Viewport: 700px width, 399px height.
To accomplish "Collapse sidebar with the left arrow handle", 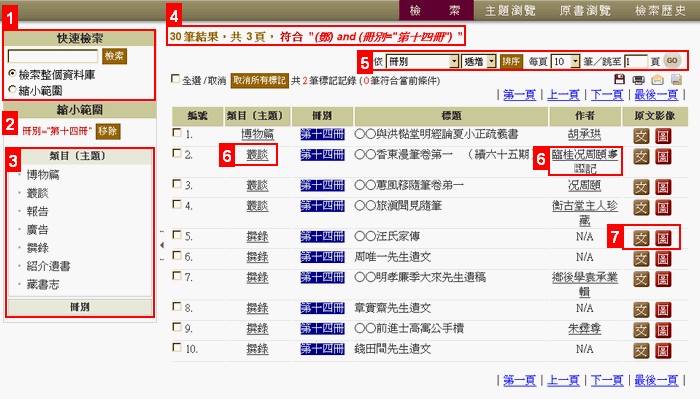I will [162, 245].
